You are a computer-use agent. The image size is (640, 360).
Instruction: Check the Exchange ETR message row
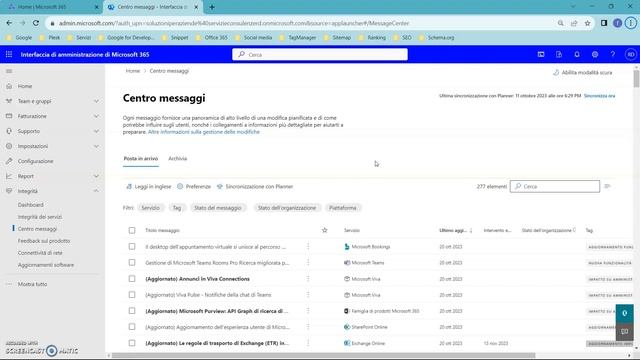click(x=132, y=343)
